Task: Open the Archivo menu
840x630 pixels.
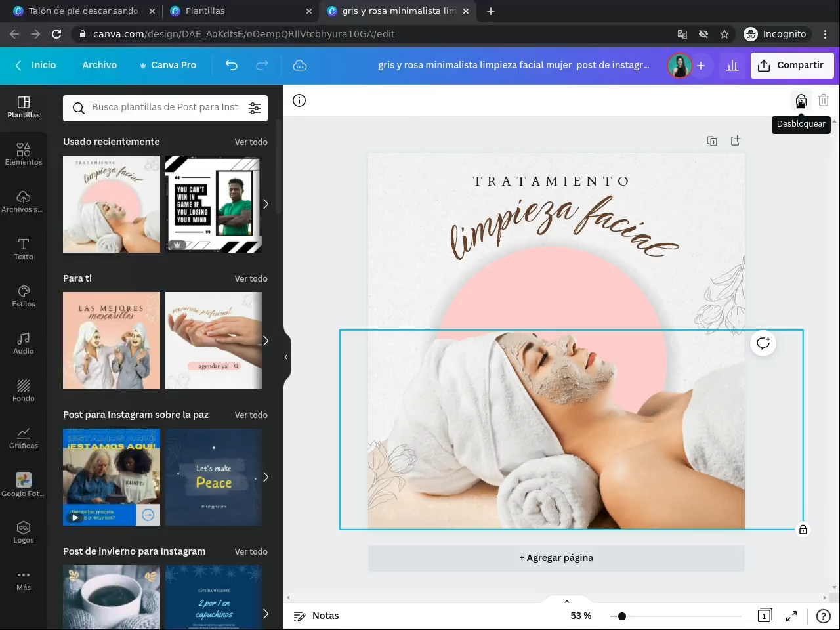Action: [100, 65]
